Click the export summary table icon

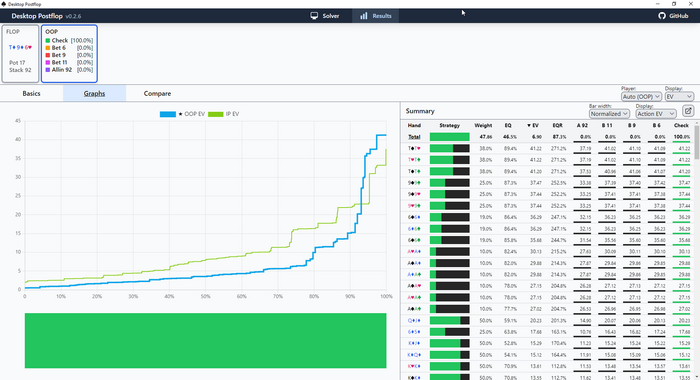point(688,111)
